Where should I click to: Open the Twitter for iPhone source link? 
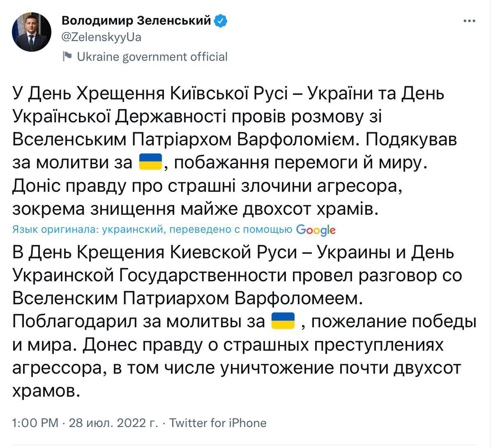tap(218, 423)
